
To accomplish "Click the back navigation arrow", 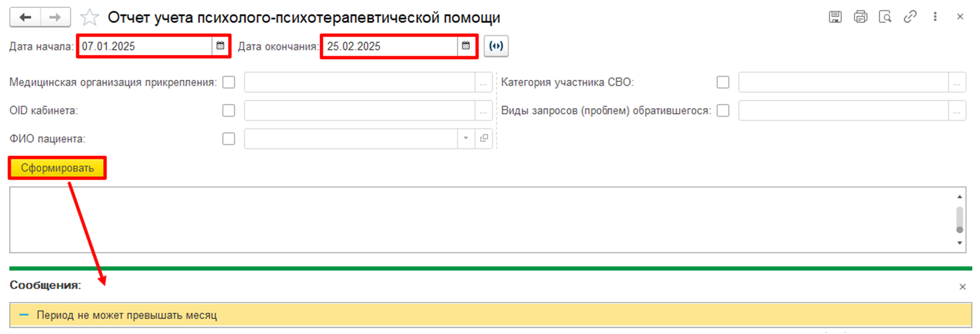I will [x=25, y=18].
